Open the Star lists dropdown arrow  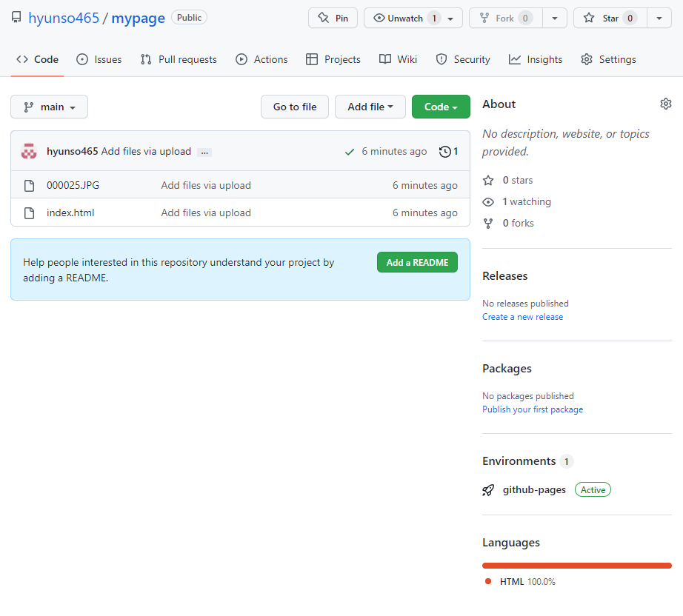coord(659,19)
